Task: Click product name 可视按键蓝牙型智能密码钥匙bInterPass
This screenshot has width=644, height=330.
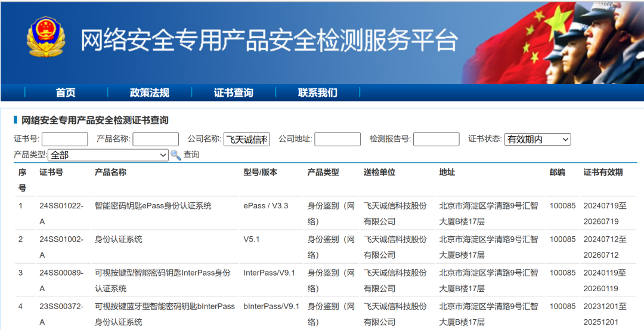Action: click(x=165, y=307)
